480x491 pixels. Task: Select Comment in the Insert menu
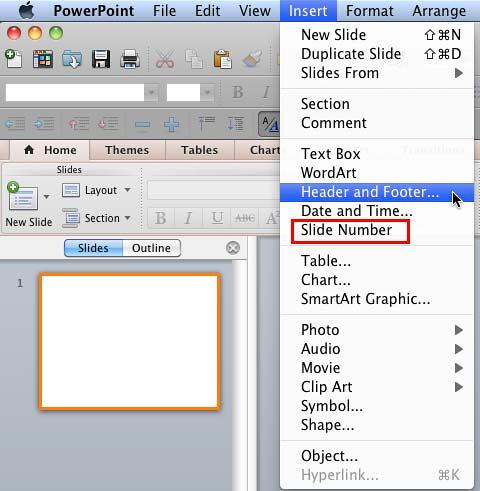click(377, 123)
